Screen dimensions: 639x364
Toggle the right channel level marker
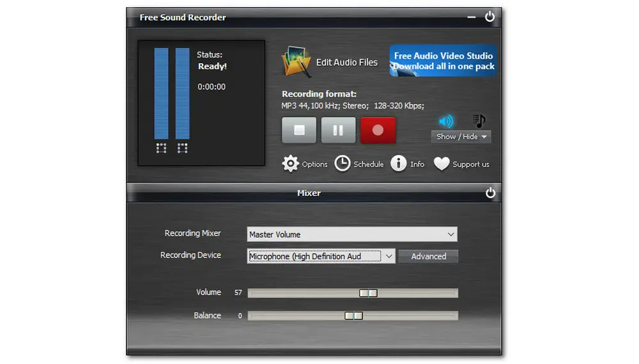tap(182, 148)
